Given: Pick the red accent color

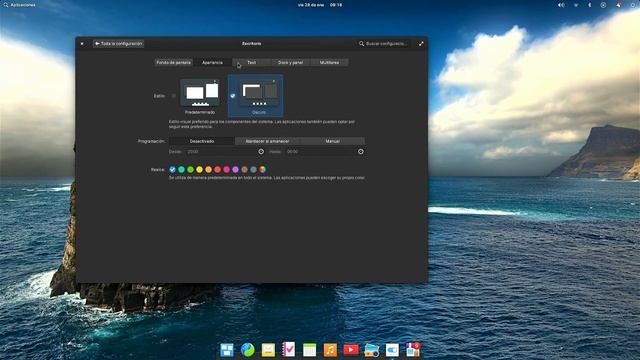Looking at the screenshot, I should 218,169.
